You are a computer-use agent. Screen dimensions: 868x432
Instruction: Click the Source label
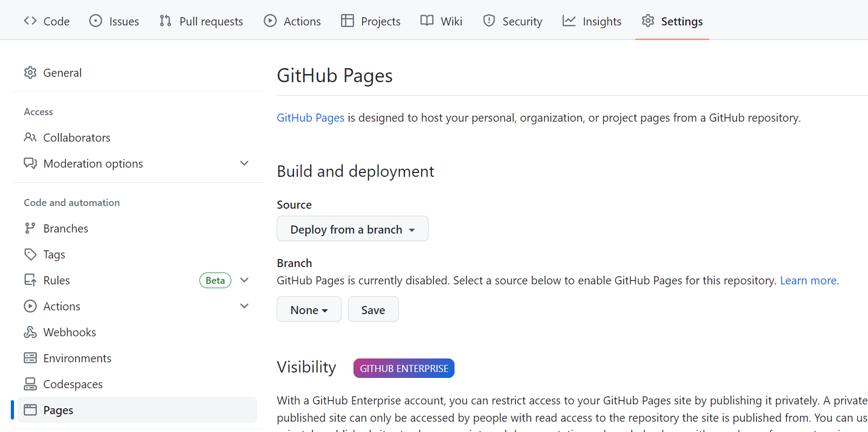(x=294, y=204)
